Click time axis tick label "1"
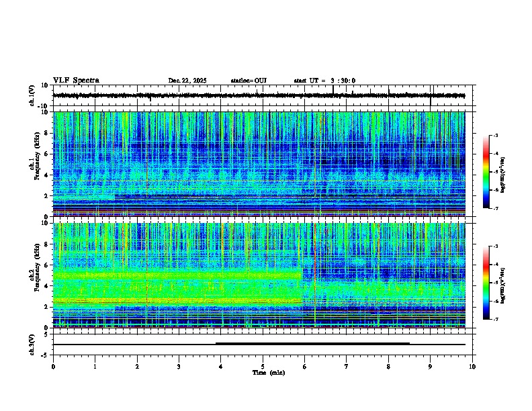The height and width of the screenshot is (411, 532). click(95, 367)
